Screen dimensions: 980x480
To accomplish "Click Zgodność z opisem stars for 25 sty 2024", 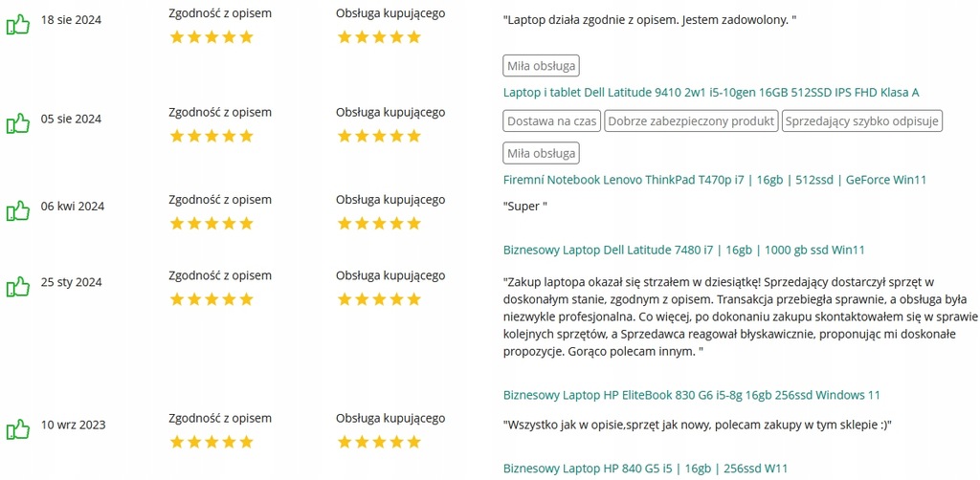I will (x=212, y=299).
